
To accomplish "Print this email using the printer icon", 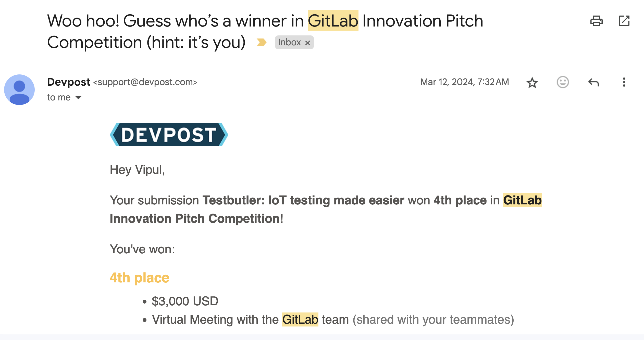I will [x=596, y=21].
